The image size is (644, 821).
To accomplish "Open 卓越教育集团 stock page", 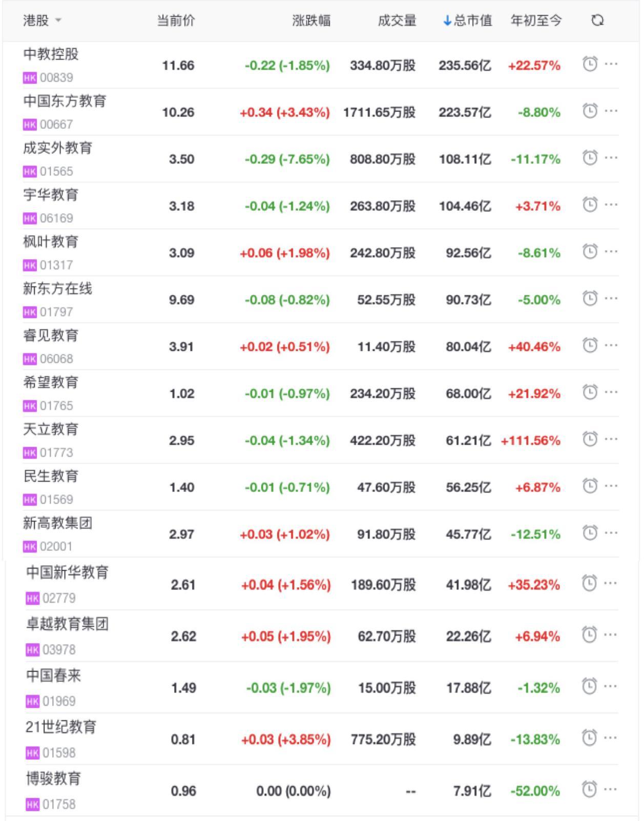I will point(67,624).
